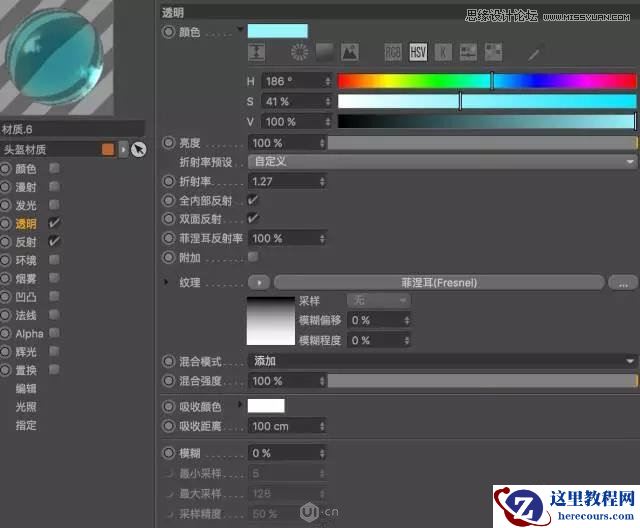The height and width of the screenshot is (528, 640).
Task: Switch to Kelvin (K) color mode
Action: [443, 52]
